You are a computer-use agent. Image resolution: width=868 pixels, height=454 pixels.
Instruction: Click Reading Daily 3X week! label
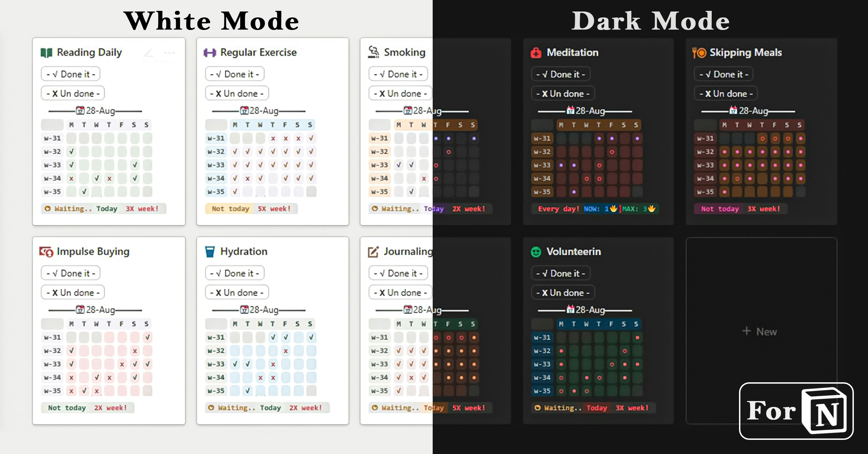(x=142, y=209)
